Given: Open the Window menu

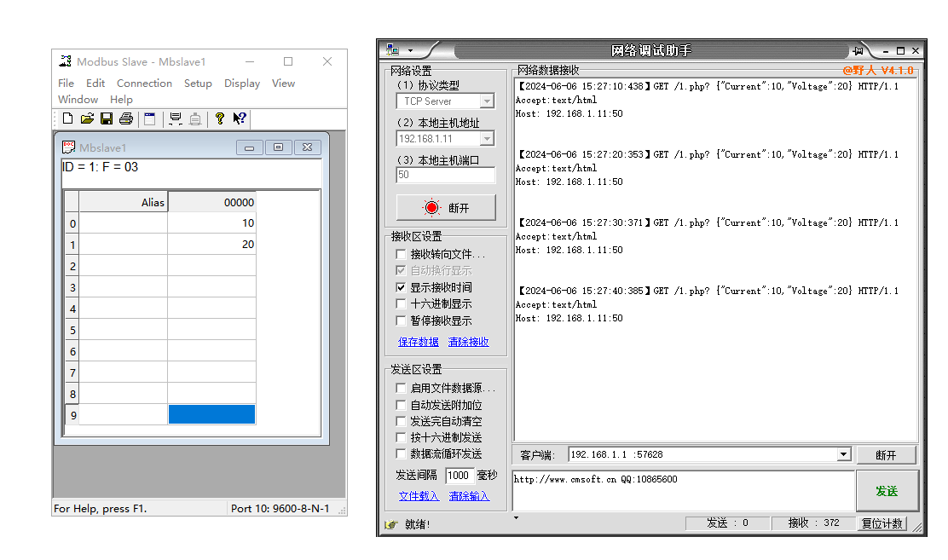Looking at the screenshot, I should [78, 99].
